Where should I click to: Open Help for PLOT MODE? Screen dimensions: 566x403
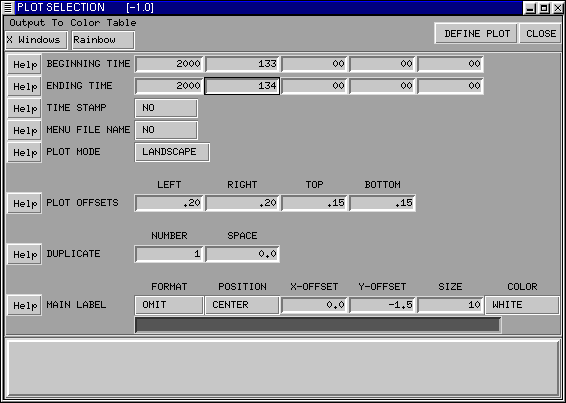point(25,153)
